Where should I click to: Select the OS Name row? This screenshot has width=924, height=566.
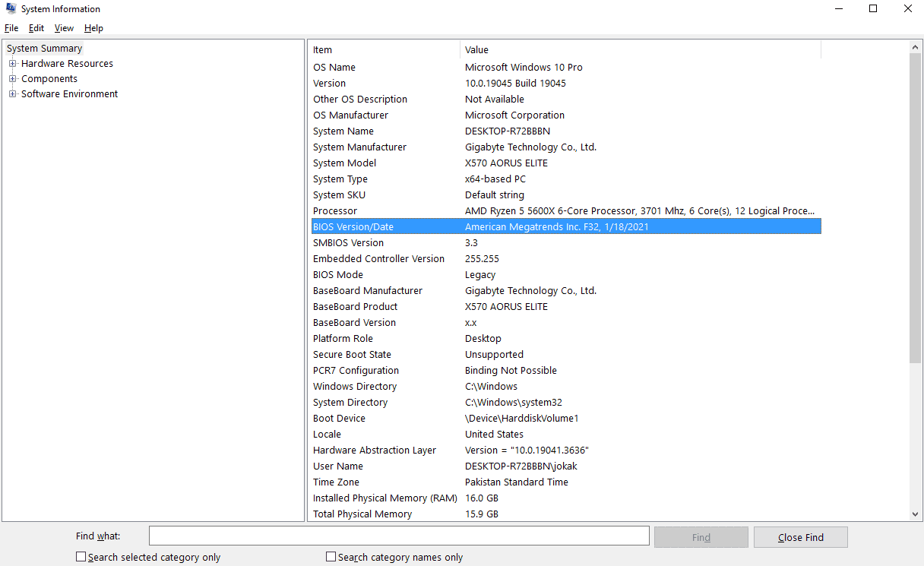point(565,67)
